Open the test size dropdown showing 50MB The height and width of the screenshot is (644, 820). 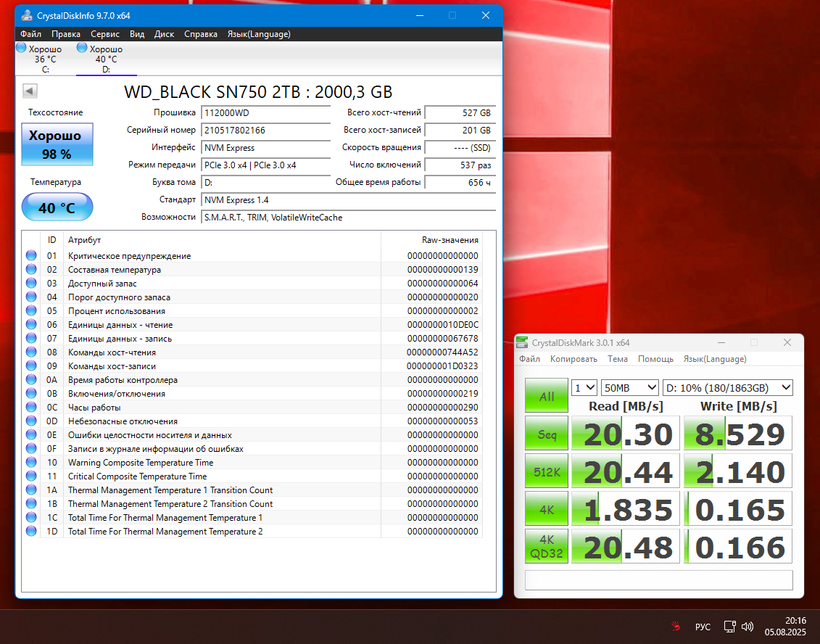629,388
